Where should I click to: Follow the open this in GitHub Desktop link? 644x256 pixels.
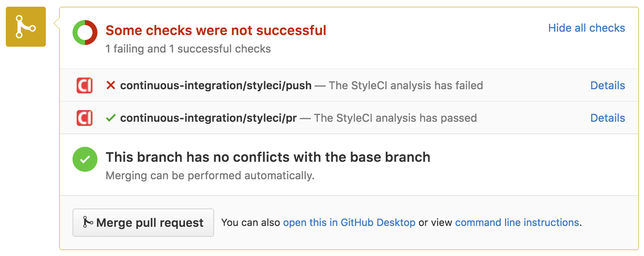349,223
